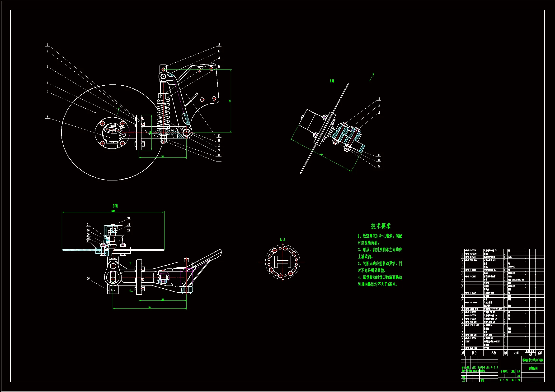Image resolution: width=555 pixels, height=392 pixels.
Task: Click balloon number 26 label
Action: click(88, 278)
